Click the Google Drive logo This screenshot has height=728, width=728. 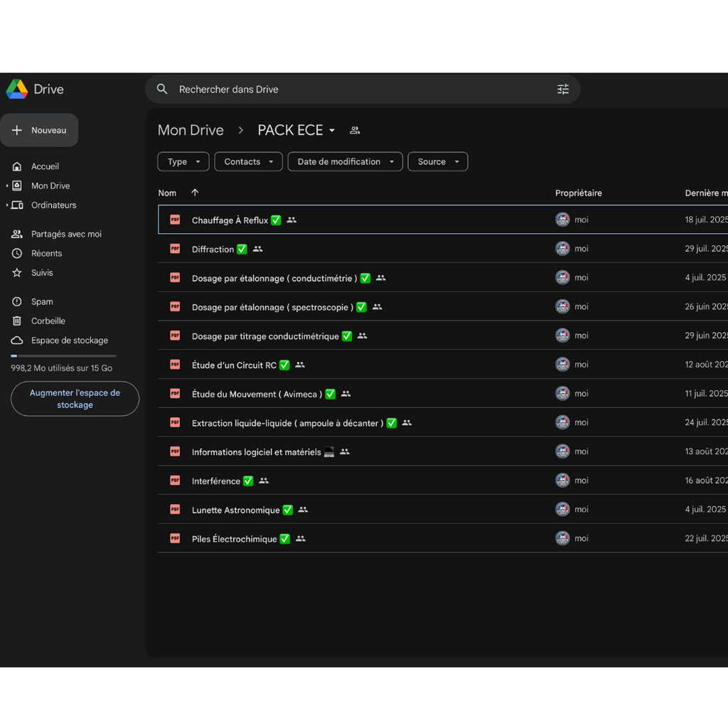pos(17,89)
